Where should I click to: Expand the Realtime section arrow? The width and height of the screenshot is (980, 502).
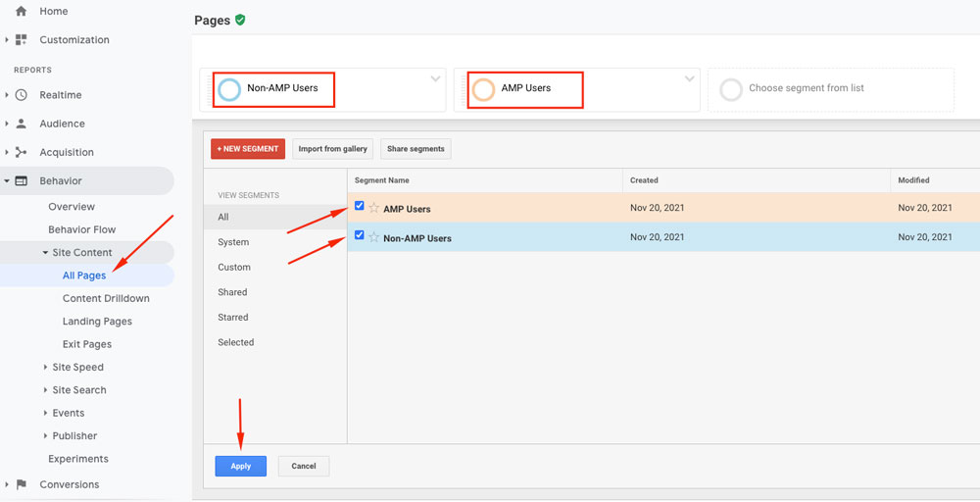coord(6,95)
